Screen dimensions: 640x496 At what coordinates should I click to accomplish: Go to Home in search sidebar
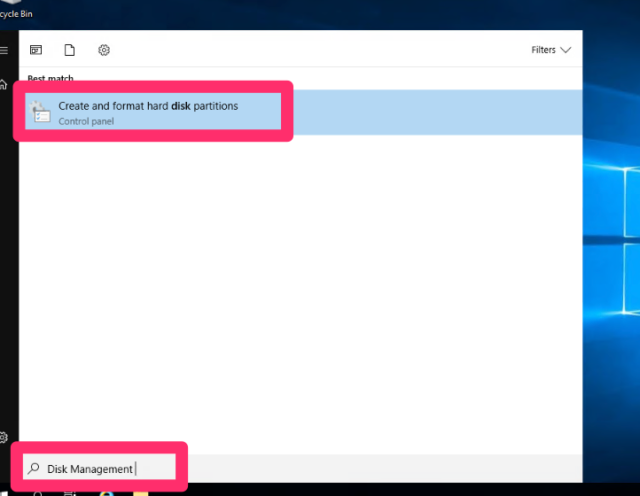pos(3,85)
